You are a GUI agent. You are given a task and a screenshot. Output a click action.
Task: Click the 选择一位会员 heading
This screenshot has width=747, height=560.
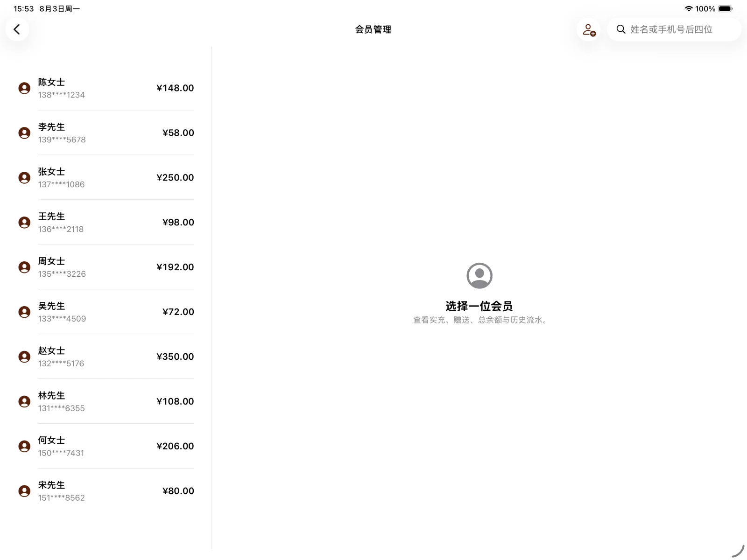point(479,307)
